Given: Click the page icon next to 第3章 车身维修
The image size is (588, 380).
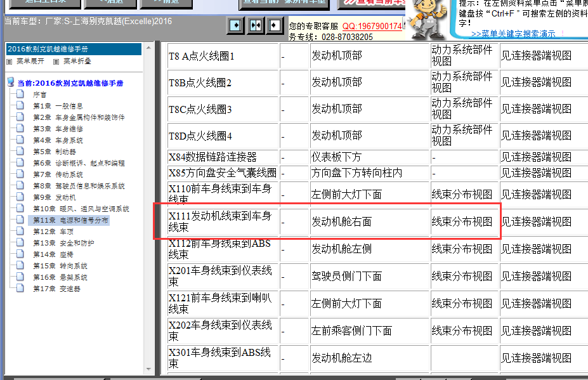Looking at the screenshot, I should [x=20, y=128].
